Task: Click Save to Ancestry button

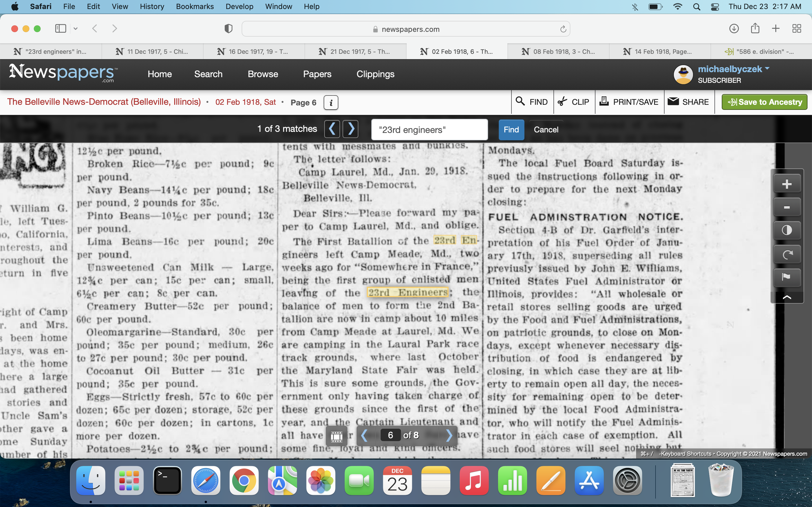Action: click(x=764, y=102)
